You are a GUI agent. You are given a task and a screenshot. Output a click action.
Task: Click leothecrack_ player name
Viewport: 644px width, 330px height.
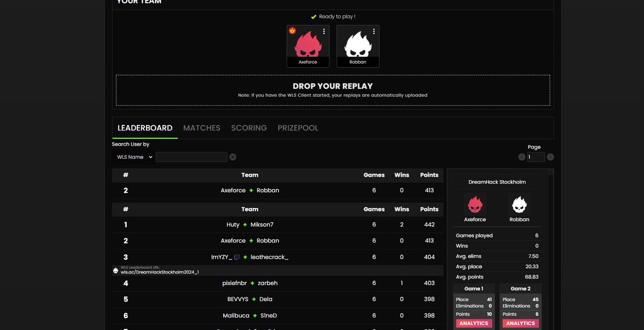[270, 258]
